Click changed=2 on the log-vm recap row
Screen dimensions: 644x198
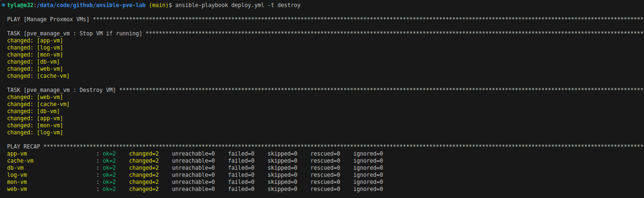[x=144, y=175]
